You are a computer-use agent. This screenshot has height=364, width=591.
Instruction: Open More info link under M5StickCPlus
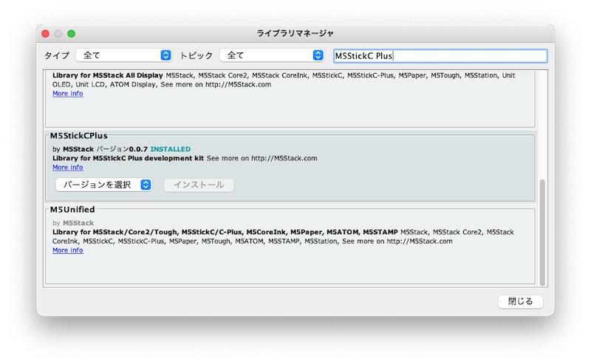coord(67,168)
